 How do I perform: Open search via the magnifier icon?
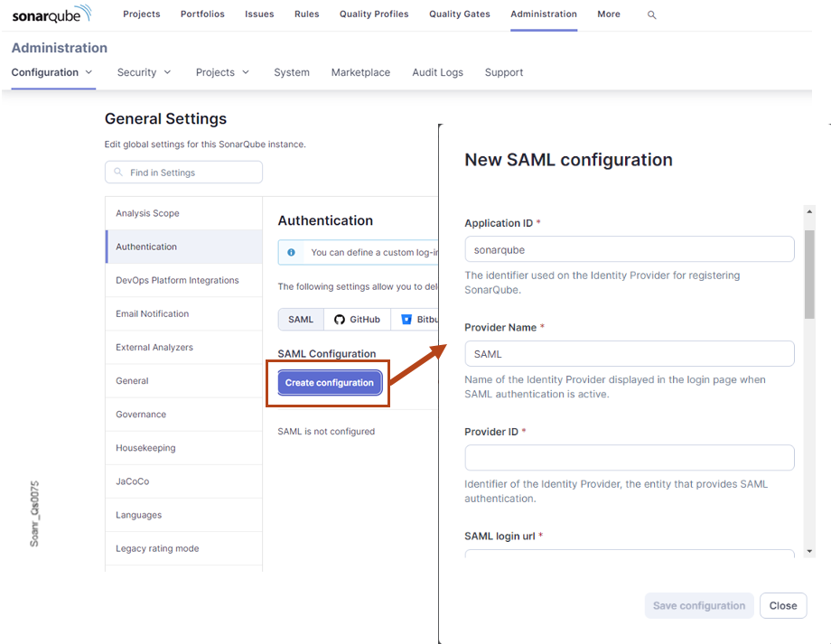(651, 14)
